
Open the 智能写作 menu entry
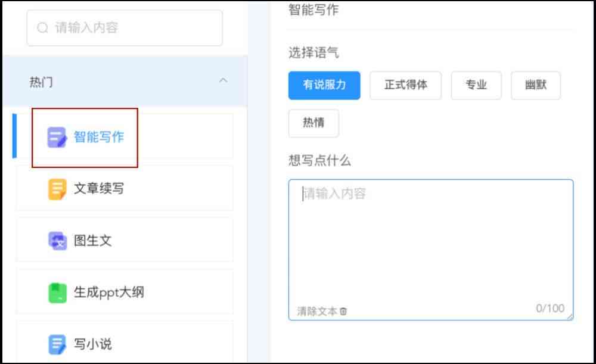[x=125, y=136]
